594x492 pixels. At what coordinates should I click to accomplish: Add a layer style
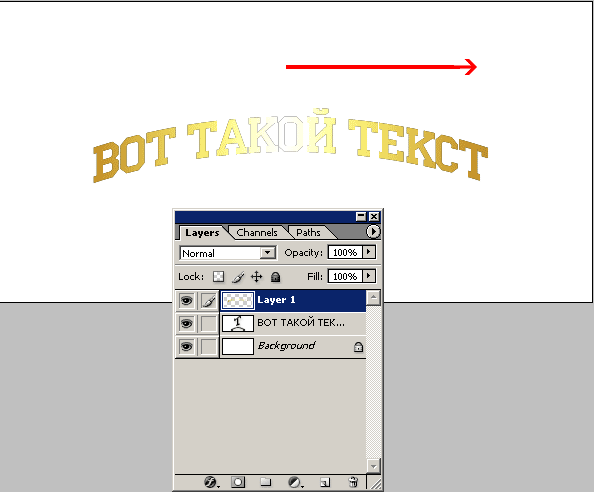point(211,482)
